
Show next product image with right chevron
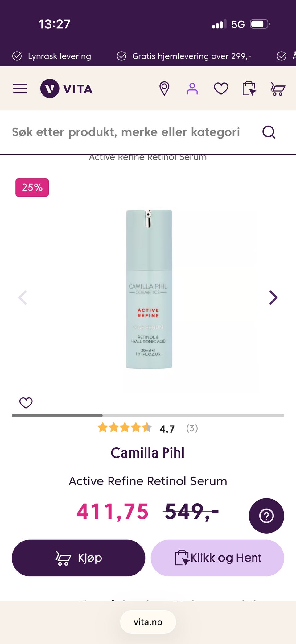(x=273, y=297)
